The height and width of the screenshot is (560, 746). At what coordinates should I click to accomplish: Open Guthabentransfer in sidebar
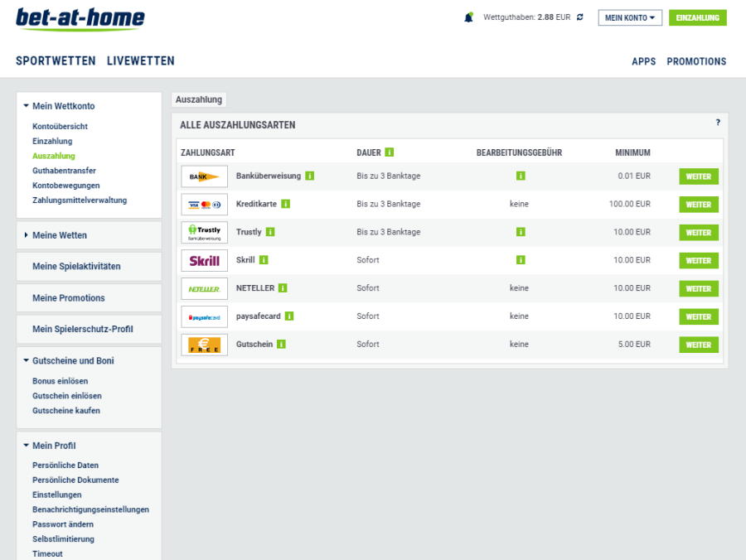pyautogui.click(x=64, y=171)
